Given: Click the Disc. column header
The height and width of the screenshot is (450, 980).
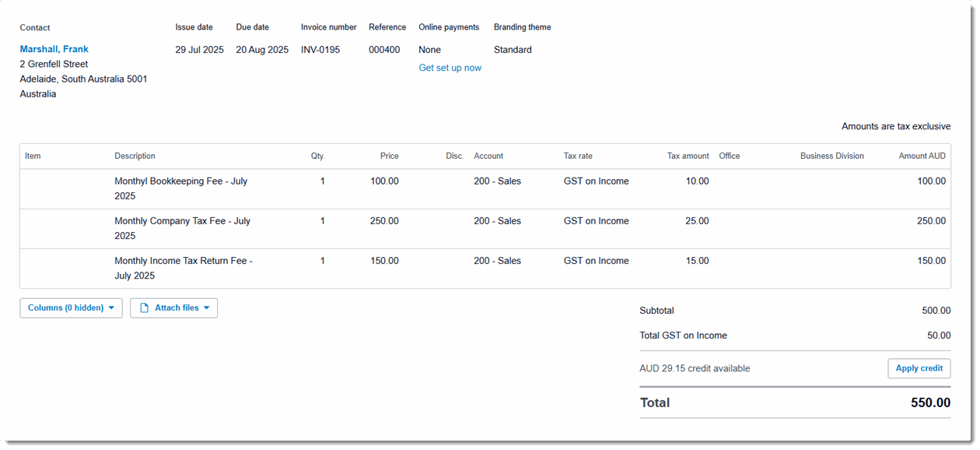Looking at the screenshot, I should (455, 156).
